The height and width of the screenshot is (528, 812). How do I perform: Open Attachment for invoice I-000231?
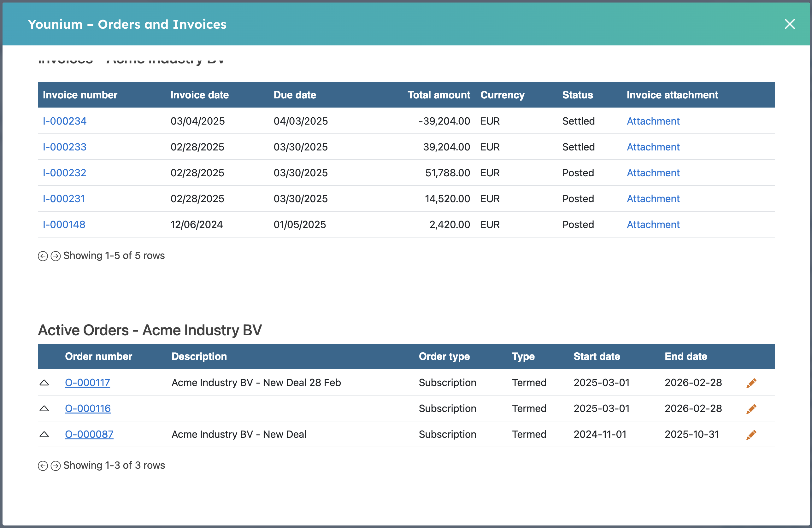pyautogui.click(x=653, y=199)
